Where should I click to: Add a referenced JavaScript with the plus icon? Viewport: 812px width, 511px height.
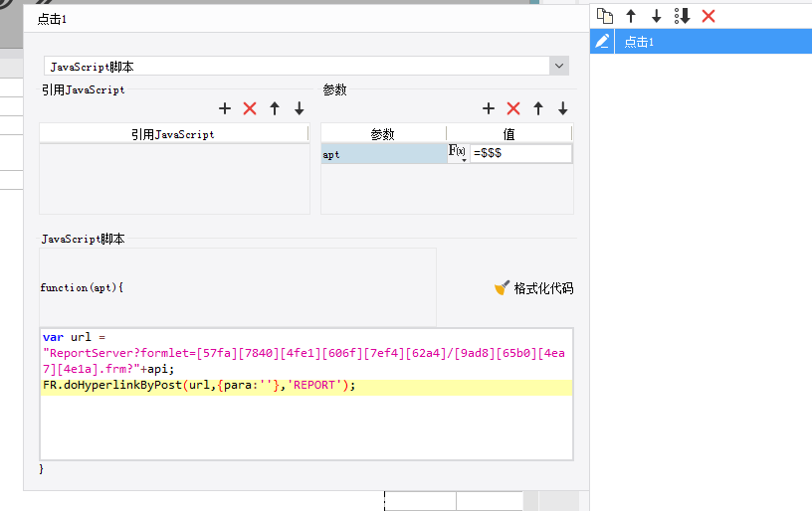pyautogui.click(x=225, y=108)
